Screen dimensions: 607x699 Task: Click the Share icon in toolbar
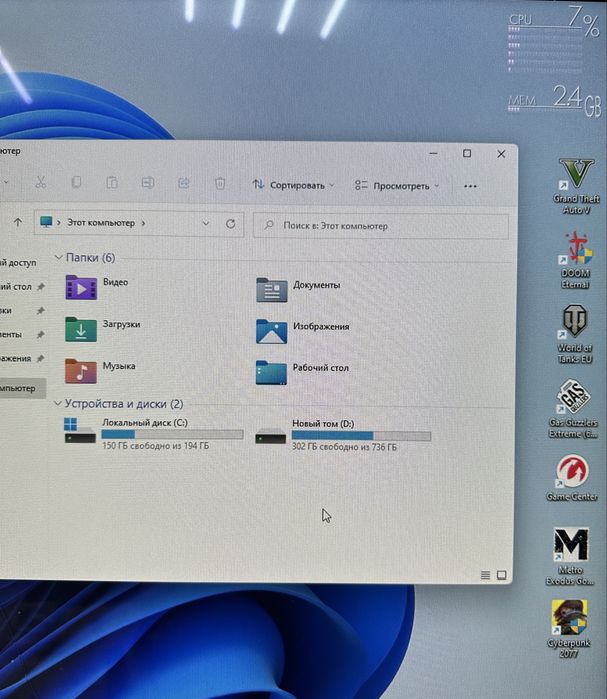tap(184, 183)
